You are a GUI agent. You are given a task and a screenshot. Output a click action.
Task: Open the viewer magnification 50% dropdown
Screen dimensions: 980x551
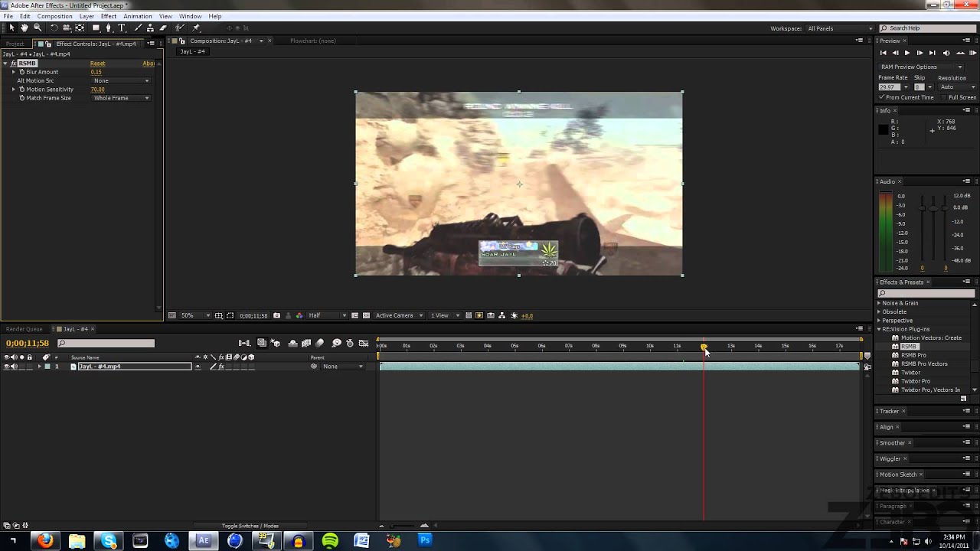[195, 315]
